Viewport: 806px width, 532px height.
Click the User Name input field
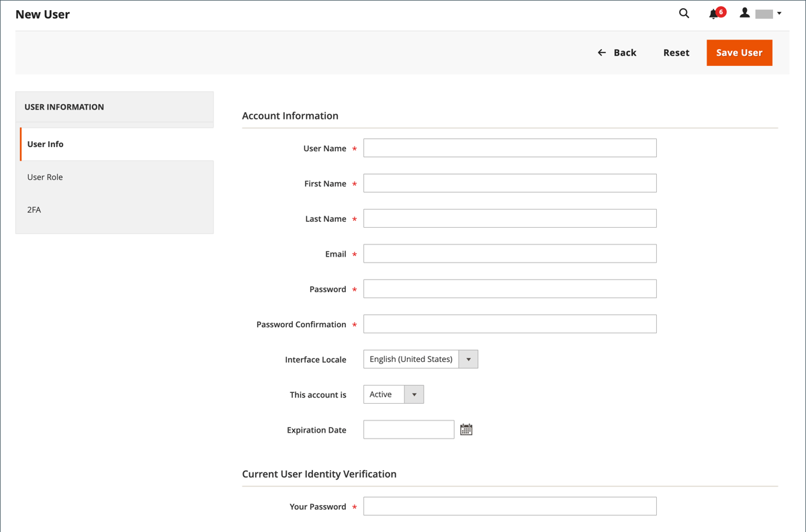pyautogui.click(x=509, y=148)
